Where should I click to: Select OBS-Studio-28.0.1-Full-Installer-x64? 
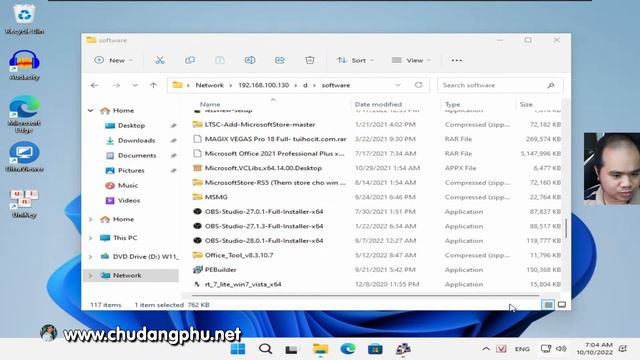(264, 241)
